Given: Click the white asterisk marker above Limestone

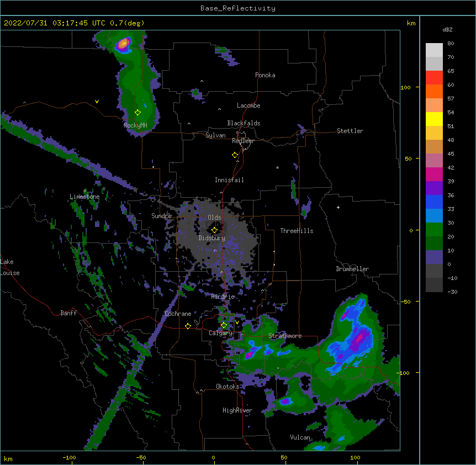Looking at the screenshot, I should click(85, 191).
